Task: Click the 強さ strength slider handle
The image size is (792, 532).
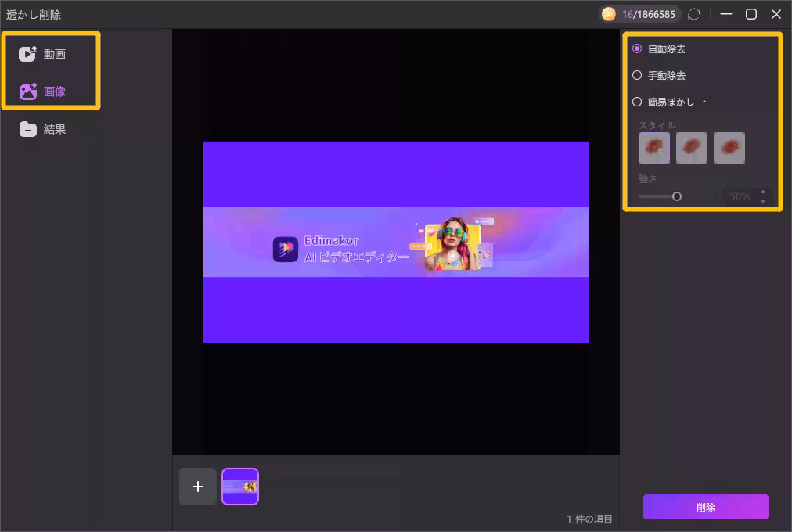Action: click(677, 196)
